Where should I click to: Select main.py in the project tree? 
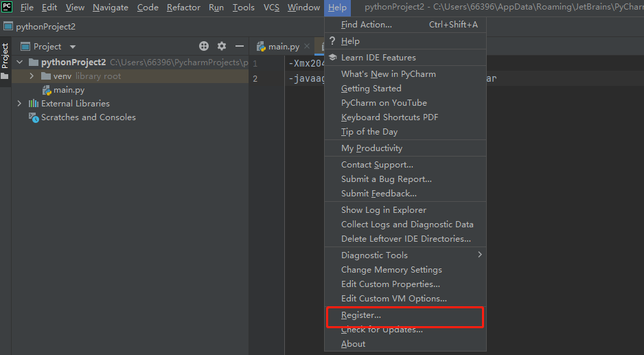(x=69, y=90)
